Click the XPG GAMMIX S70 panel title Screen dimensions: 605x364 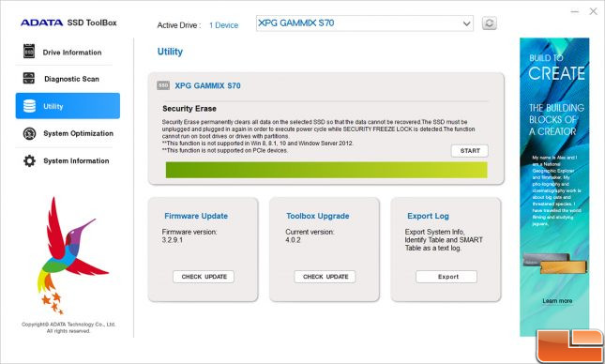[x=207, y=85]
